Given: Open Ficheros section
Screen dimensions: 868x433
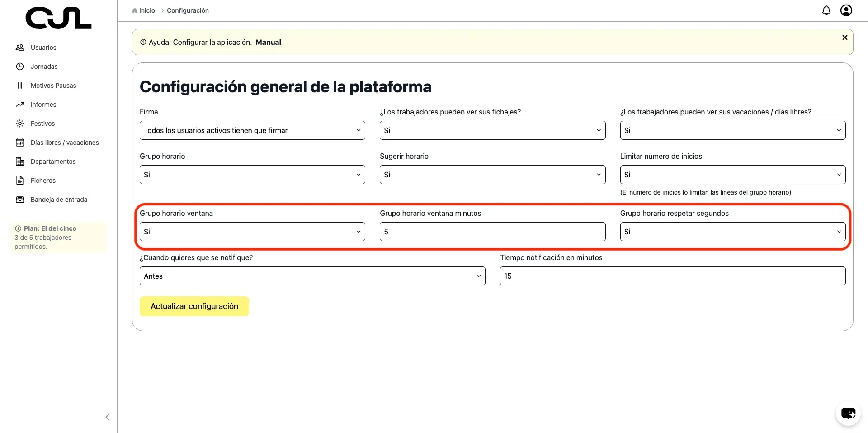Looking at the screenshot, I should (43, 181).
